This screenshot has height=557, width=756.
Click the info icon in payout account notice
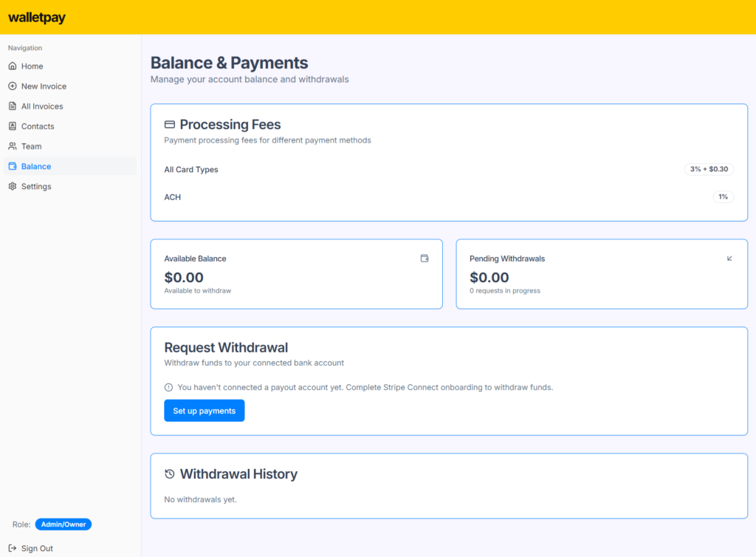169,387
